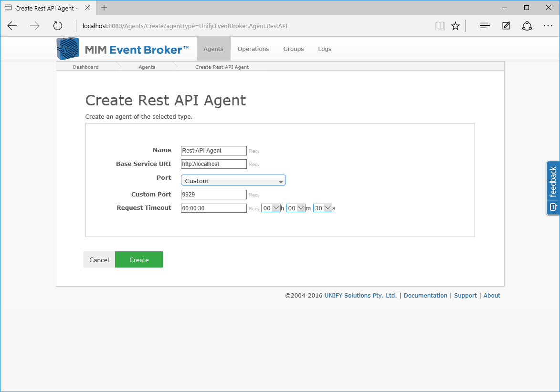Click the MIM Event Broker logo
This screenshot has width=560, height=392.
coord(123,49)
